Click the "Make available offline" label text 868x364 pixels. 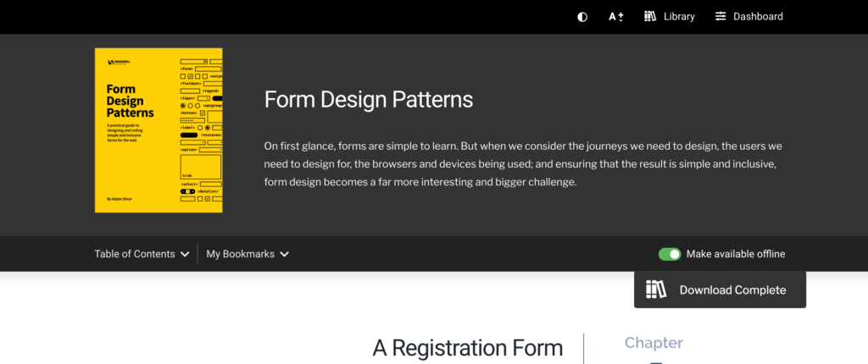coord(736,254)
